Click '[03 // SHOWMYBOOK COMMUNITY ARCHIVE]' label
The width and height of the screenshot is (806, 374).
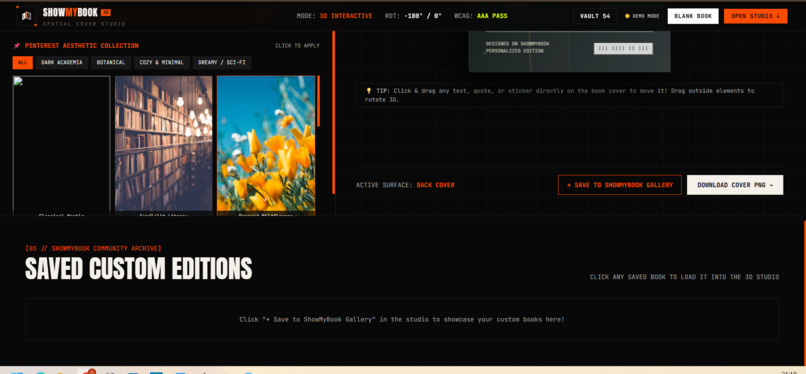pyautogui.click(x=93, y=248)
